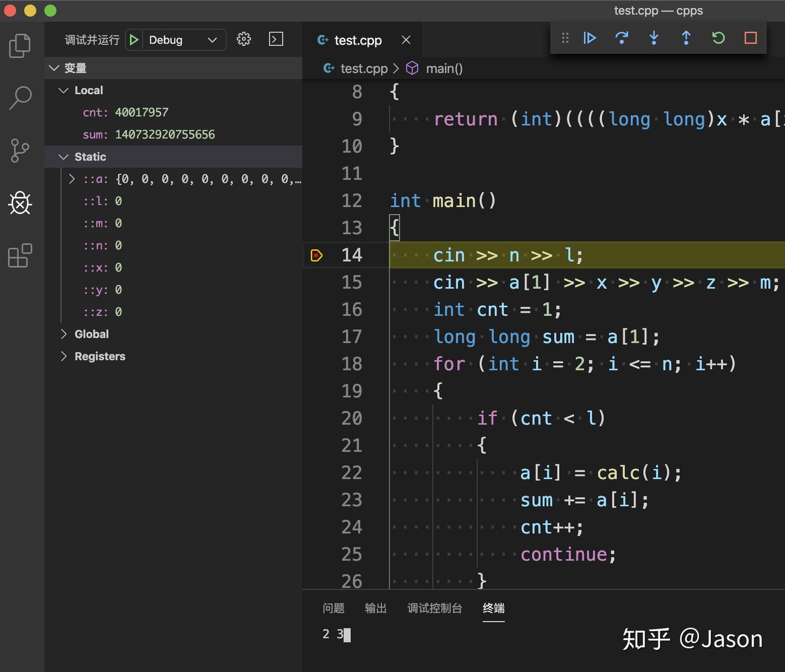Open launch.json with the gear icon
The height and width of the screenshot is (672, 785).
click(x=244, y=39)
